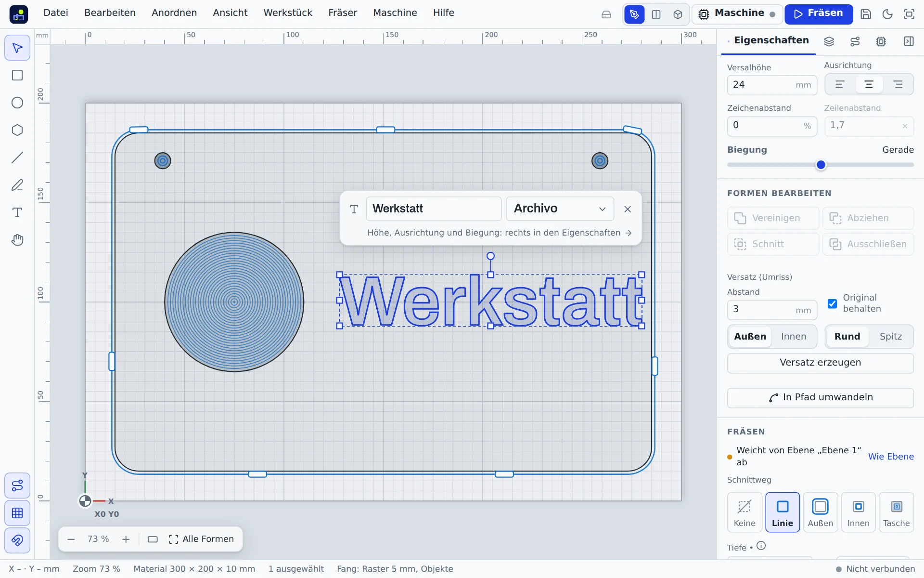The image size is (924, 578).
Task: Switch to the 3D preview view
Action: coord(678,14)
